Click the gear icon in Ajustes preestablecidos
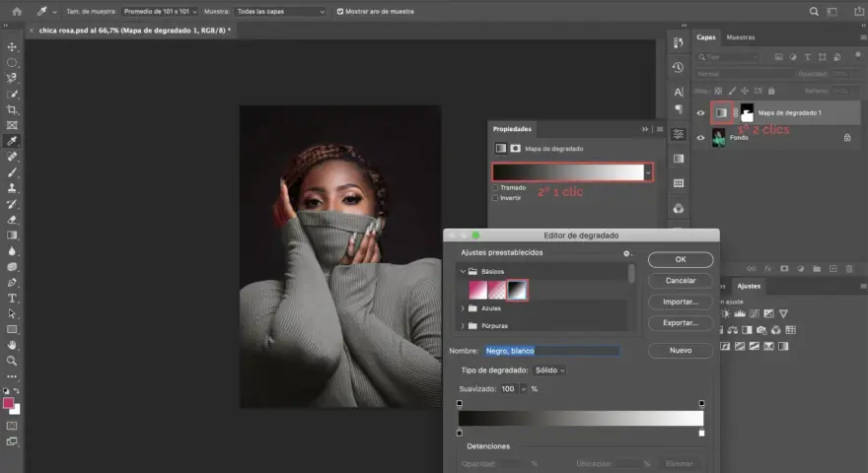 coord(626,253)
